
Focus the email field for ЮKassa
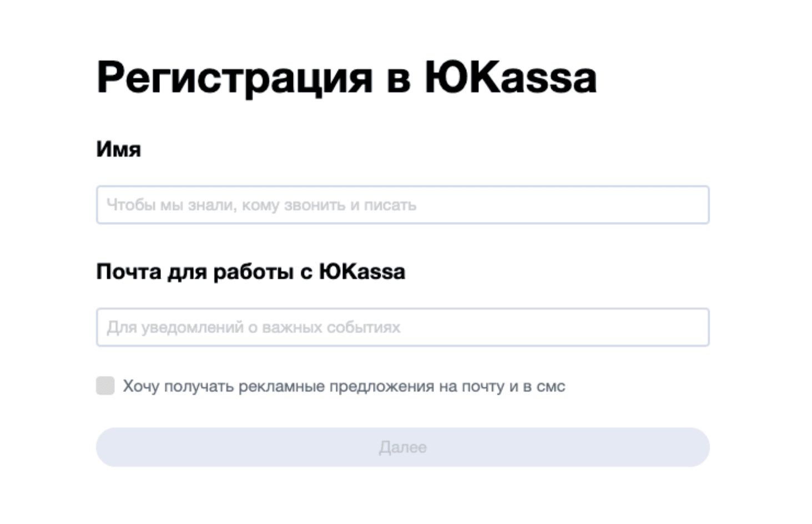(402, 327)
